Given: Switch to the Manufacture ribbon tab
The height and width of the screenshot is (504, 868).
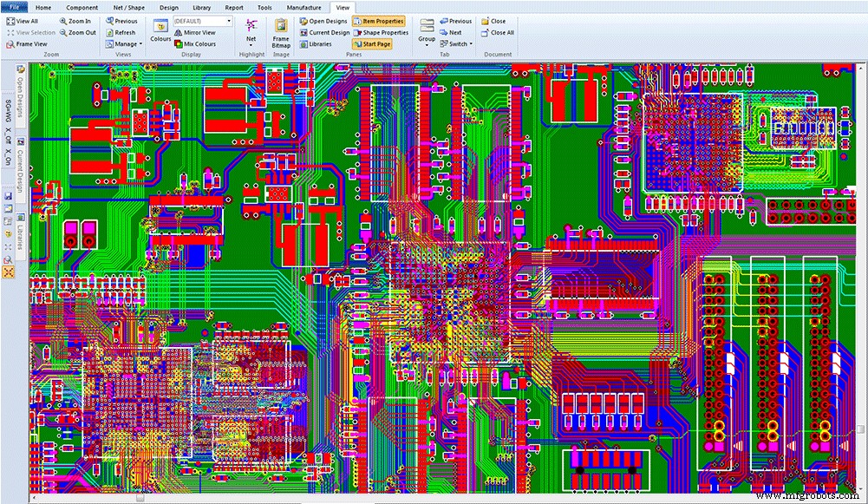Looking at the screenshot, I should pyautogui.click(x=303, y=6).
